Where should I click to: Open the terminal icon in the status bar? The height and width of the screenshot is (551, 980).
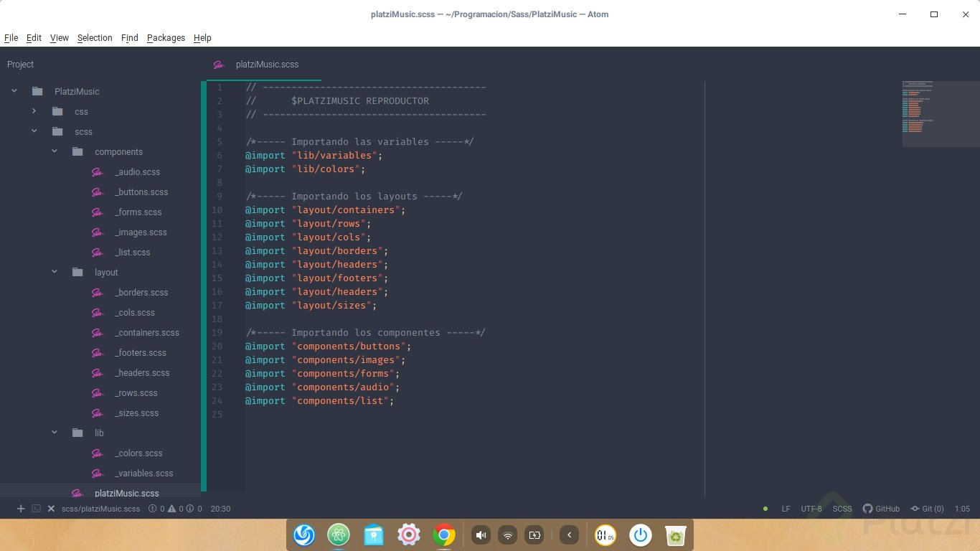point(36,509)
